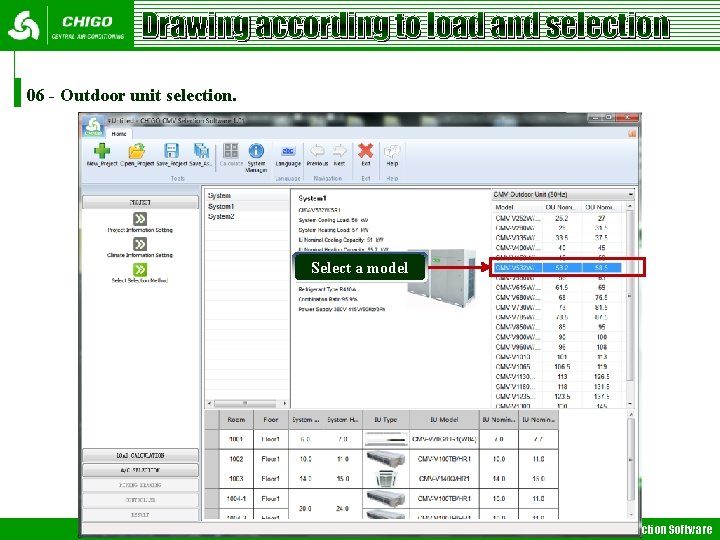Click the CMV-V140Q/HR1 model cell
This screenshot has width=720, height=540.
point(444,478)
